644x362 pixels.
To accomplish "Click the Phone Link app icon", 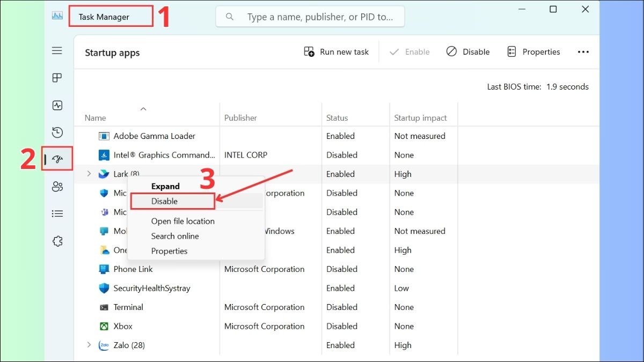I will click(x=104, y=269).
